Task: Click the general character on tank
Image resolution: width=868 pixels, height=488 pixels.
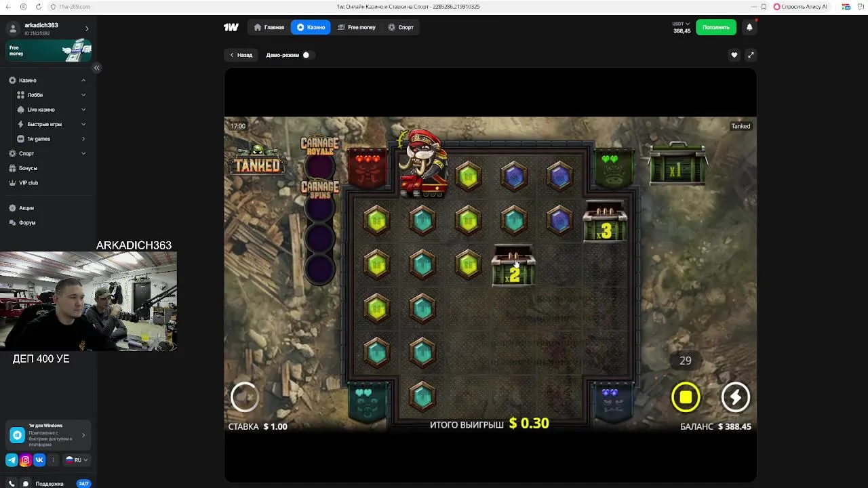Action: [423, 163]
